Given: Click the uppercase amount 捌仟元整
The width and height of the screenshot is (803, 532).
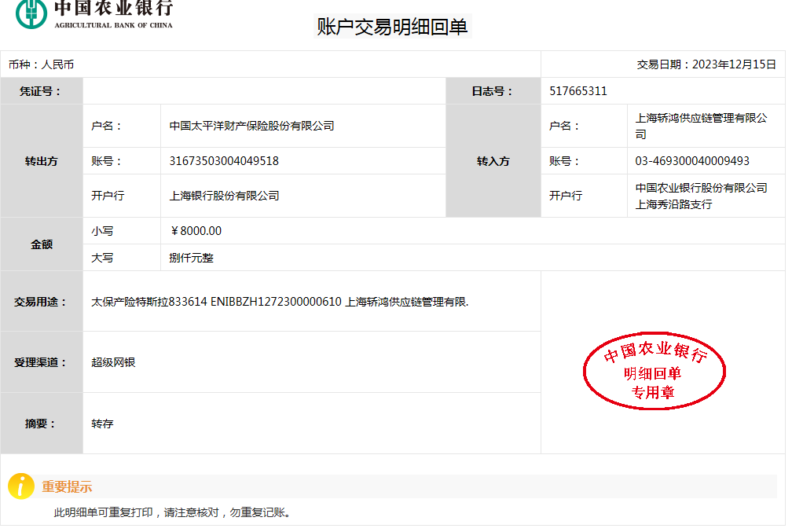Looking at the screenshot, I should point(191,258).
